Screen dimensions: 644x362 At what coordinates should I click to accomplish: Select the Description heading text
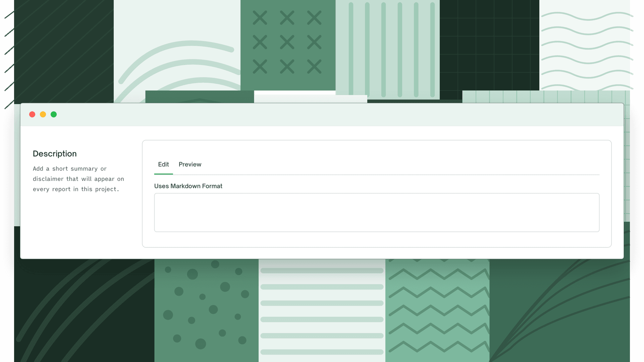55,154
